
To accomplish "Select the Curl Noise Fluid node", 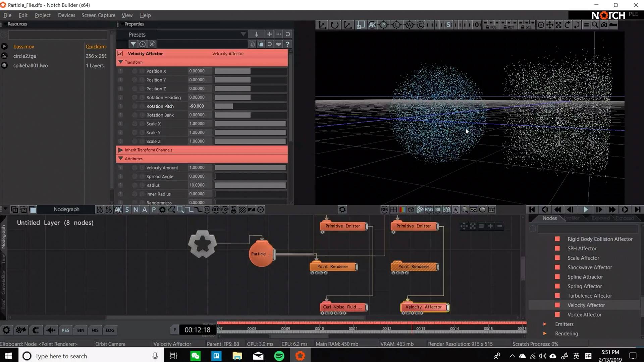I will click(x=343, y=307).
